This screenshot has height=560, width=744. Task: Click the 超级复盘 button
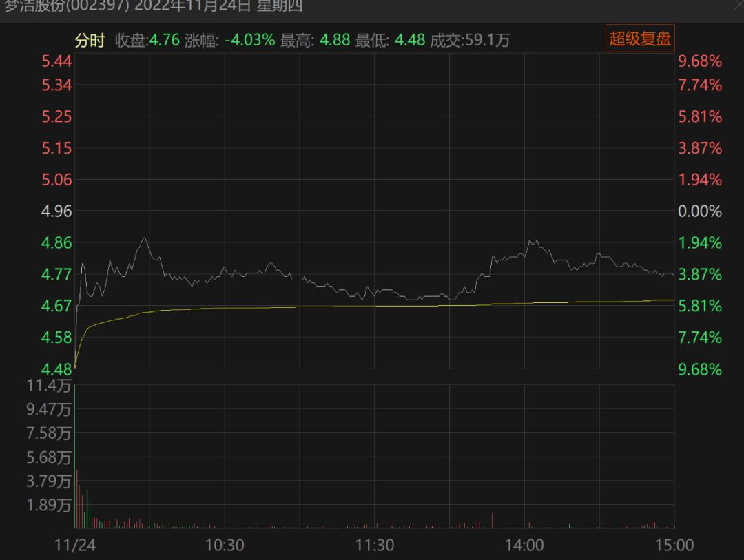pyautogui.click(x=639, y=39)
